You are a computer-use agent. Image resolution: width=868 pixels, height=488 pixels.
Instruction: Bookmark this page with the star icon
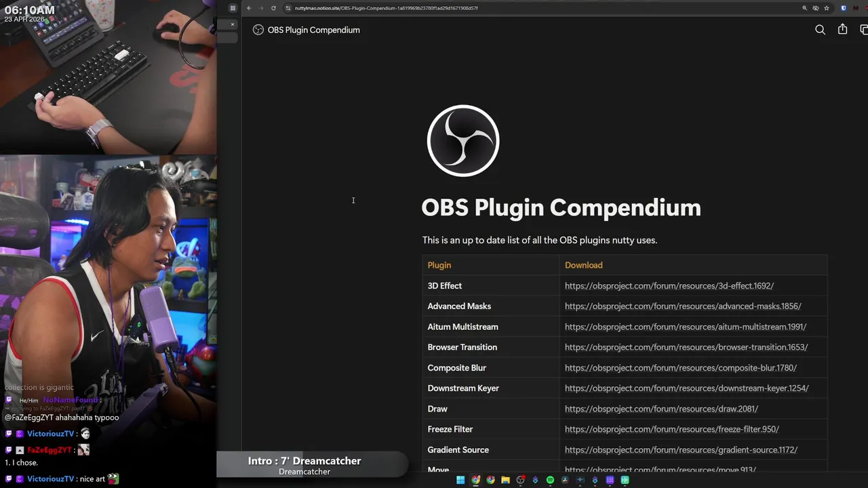tap(827, 8)
